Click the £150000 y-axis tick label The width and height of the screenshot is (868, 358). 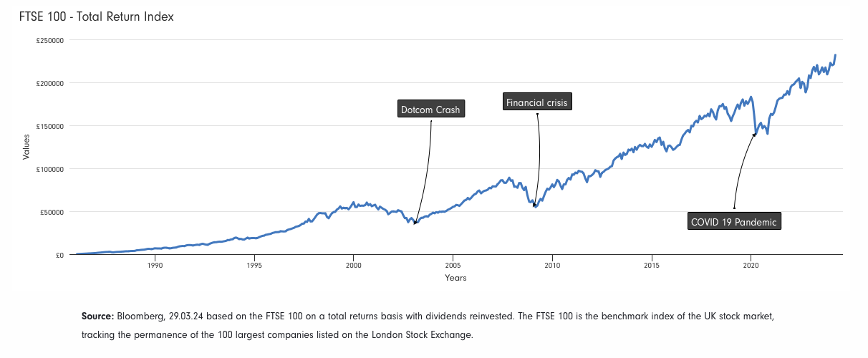coord(50,127)
